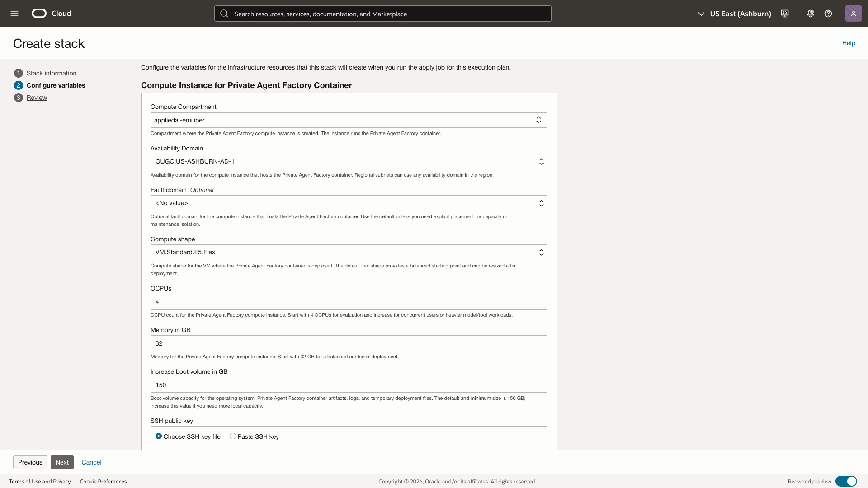Click step 3 circle icon
This screenshot has height=488, width=868.
click(x=19, y=98)
